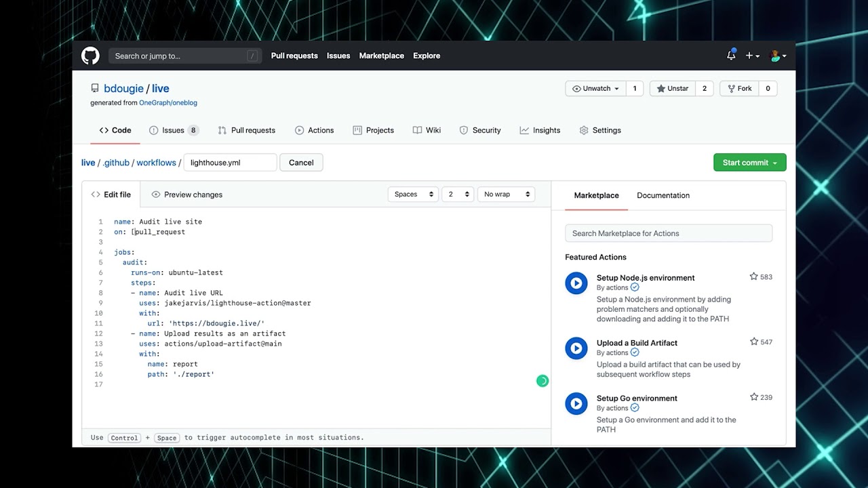Open the GitHub Octocat home logo

click(x=90, y=56)
